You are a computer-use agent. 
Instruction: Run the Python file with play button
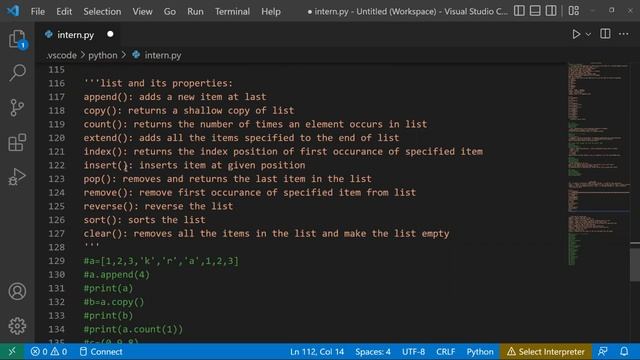coord(576,34)
